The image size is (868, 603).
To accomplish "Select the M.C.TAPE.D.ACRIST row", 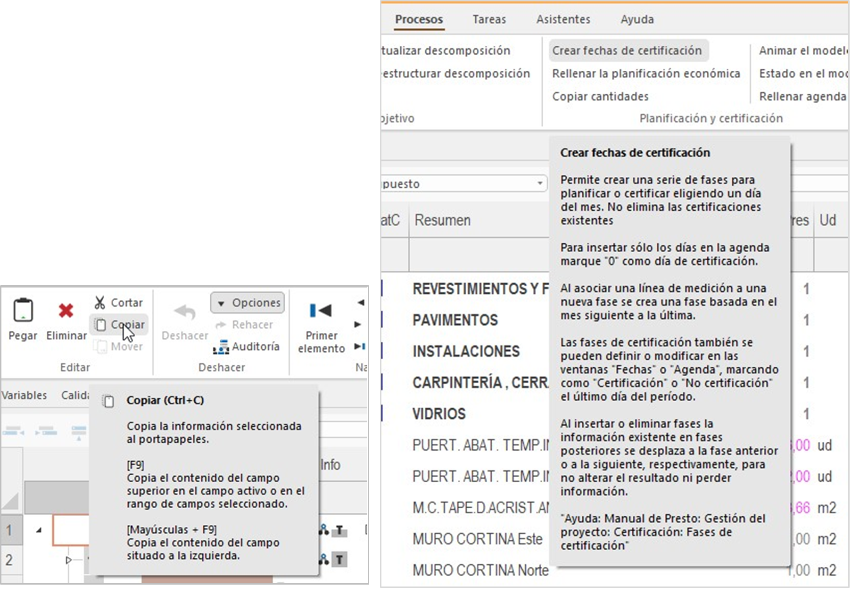I will 480,508.
